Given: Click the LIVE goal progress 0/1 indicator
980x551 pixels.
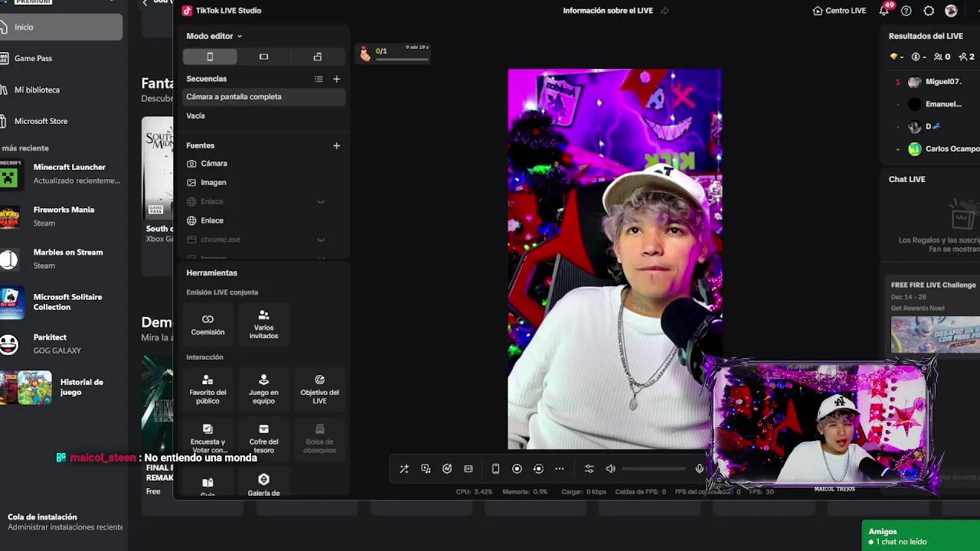Looking at the screenshot, I should pyautogui.click(x=394, y=53).
